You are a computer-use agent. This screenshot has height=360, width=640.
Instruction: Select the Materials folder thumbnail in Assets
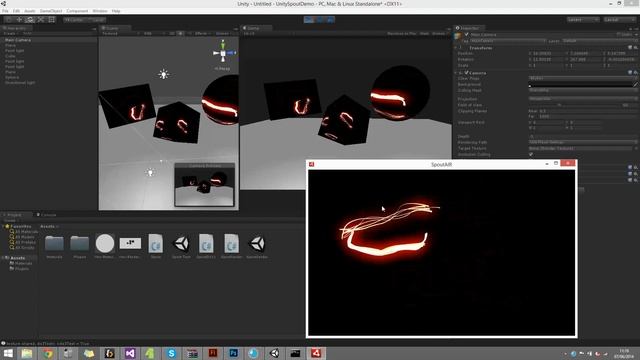click(x=54, y=243)
